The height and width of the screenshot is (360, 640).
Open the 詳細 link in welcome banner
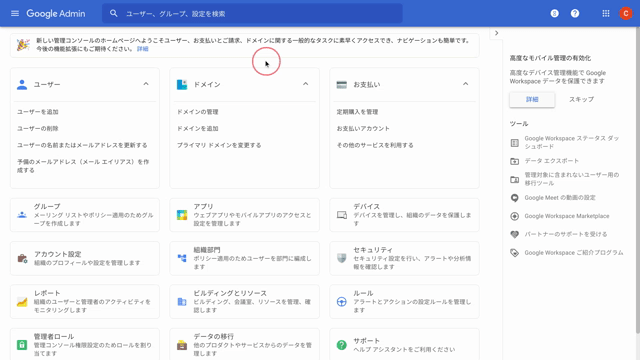coord(142,49)
